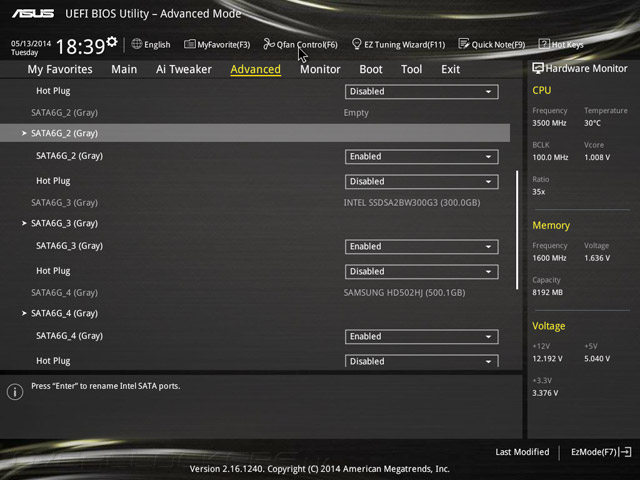Open SATA6G_4 (Gray) Enabled dropdown
Screen dimensions: 640x480
coord(422,337)
